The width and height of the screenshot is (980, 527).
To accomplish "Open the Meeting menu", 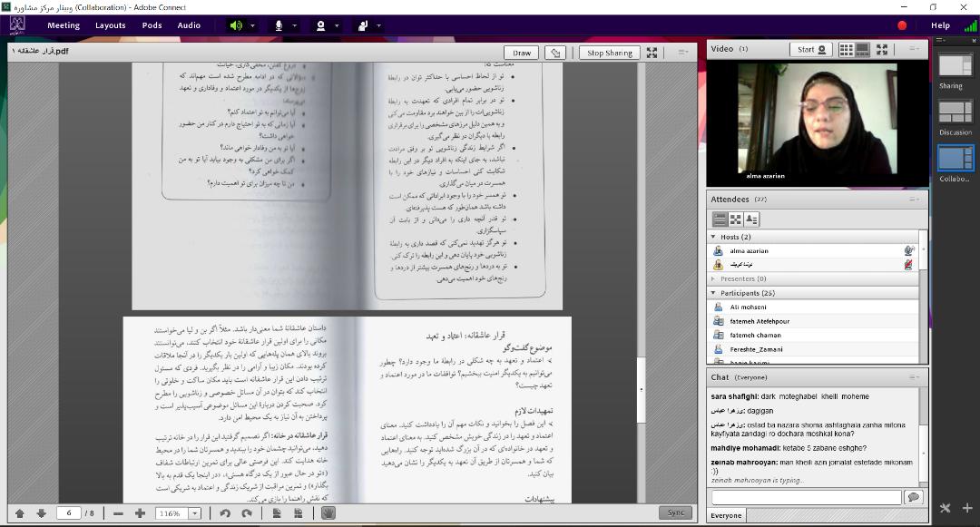I will (x=64, y=25).
